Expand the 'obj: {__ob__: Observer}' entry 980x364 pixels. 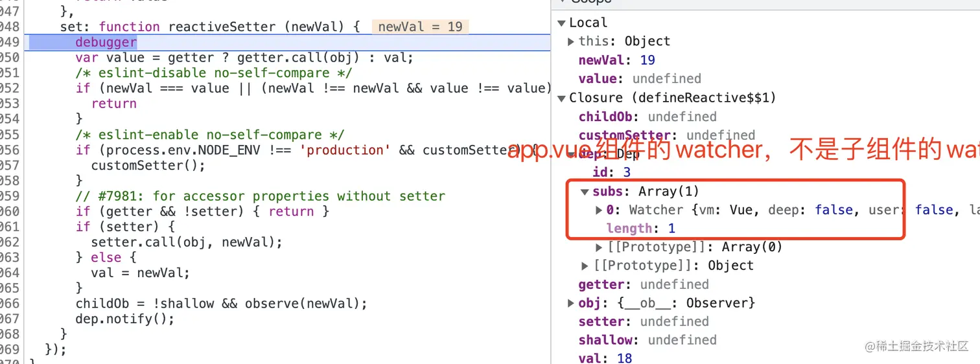coord(571,303)
